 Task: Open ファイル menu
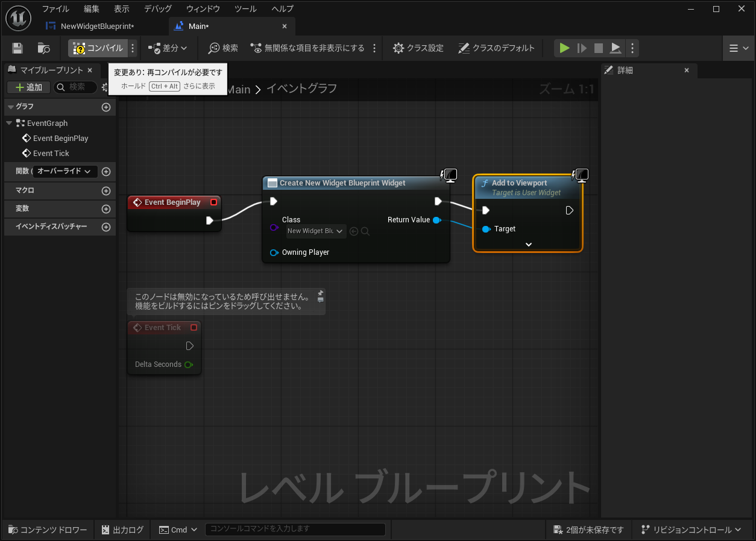point(55,9)
